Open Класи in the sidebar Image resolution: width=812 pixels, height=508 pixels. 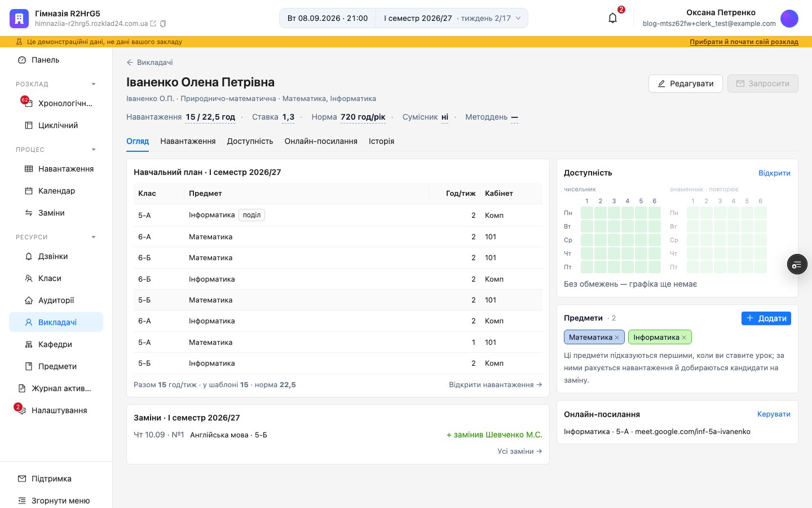tap(56, 278)
